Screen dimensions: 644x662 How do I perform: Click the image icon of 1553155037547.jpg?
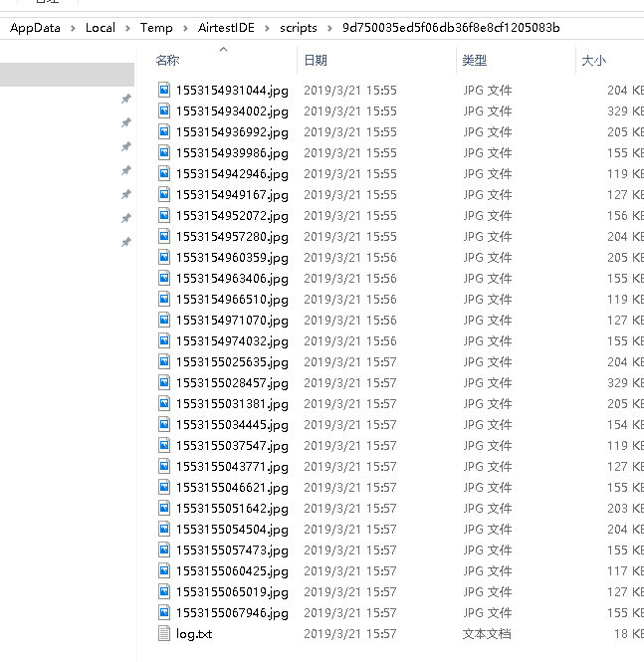[x=164, y=445]
